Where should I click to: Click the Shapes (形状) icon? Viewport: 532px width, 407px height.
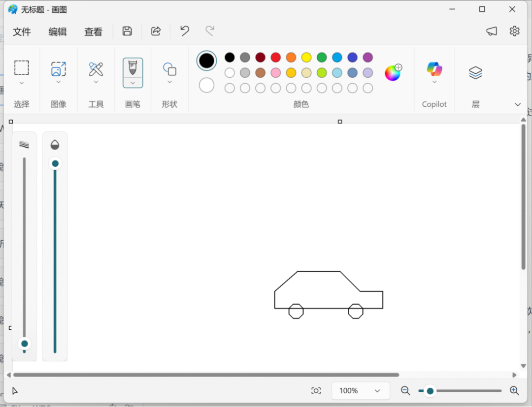[169, 69]
